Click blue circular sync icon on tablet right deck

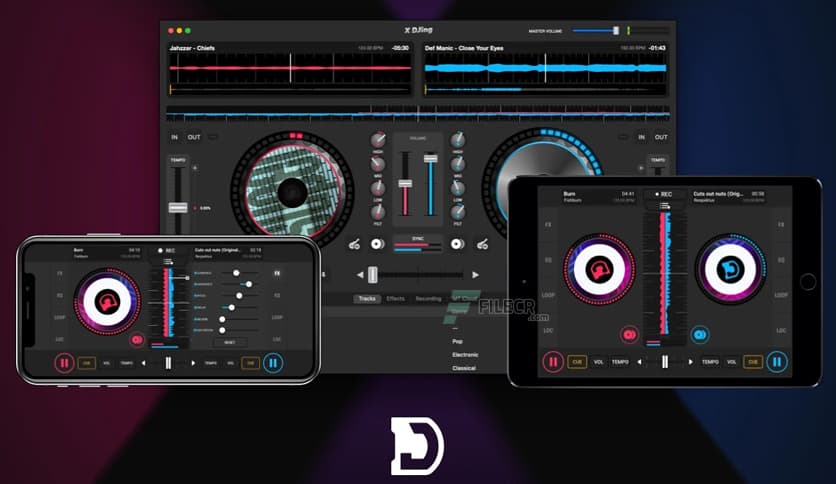tap(700, 334)
